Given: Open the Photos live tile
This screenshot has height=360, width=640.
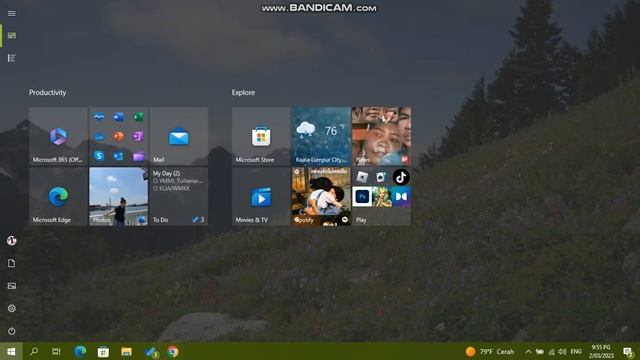Looking at the screenshot, I should coord(118,196).
